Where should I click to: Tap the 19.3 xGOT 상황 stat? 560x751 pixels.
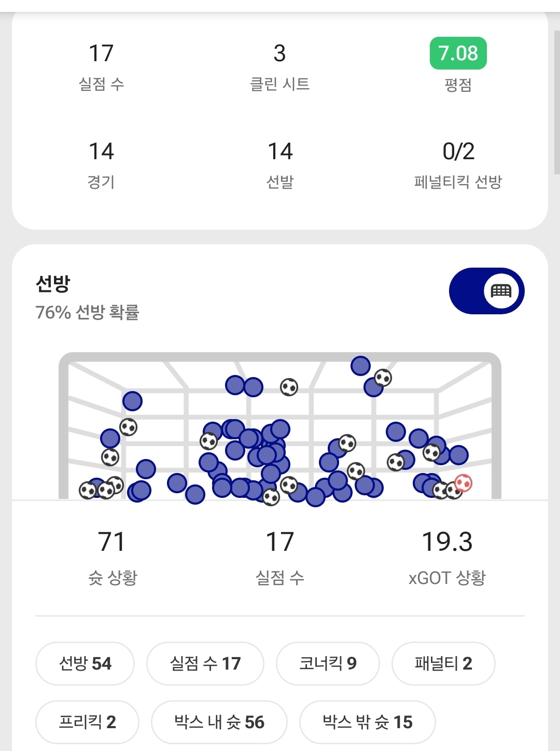pyautogui.click(x=447, y=556)
